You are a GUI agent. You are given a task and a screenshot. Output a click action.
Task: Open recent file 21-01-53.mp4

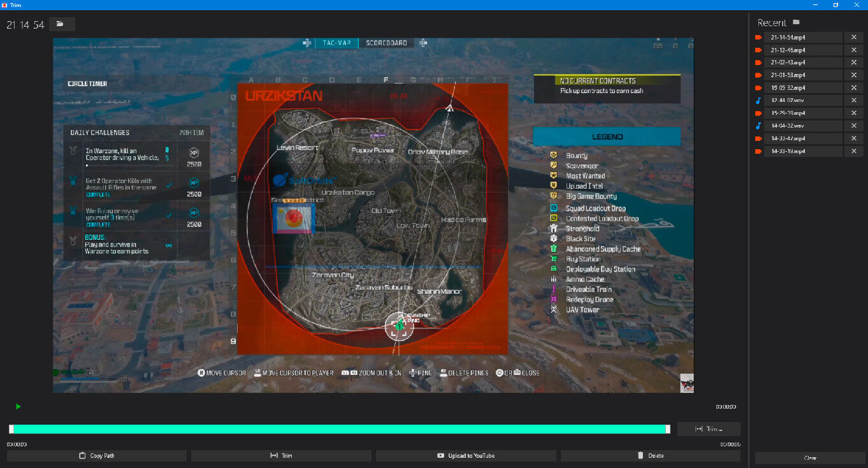[x=803, y=75]
